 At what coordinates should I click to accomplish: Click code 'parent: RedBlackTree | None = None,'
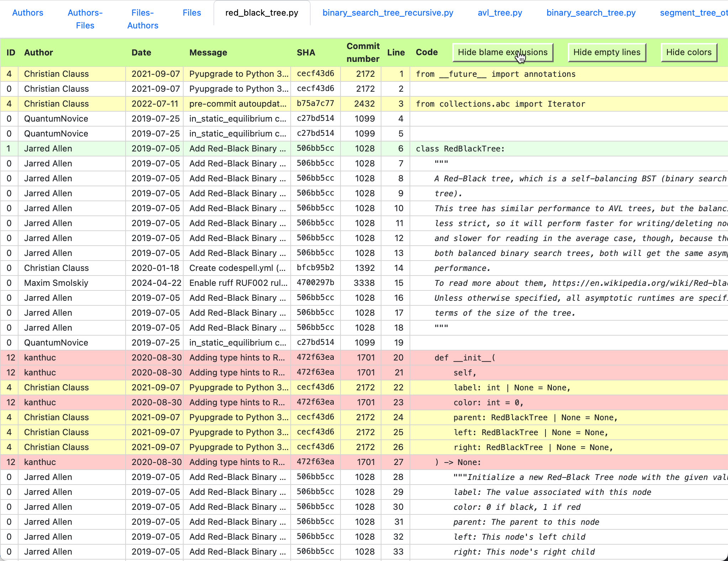[x=536, y=417]
